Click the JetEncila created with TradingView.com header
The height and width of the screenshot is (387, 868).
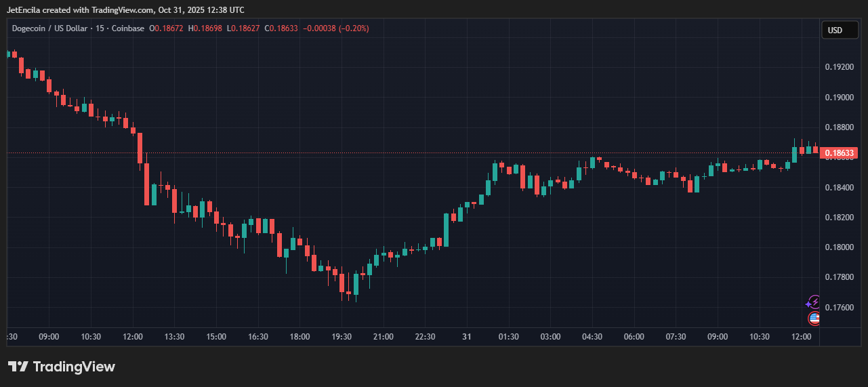pos(125,9)
